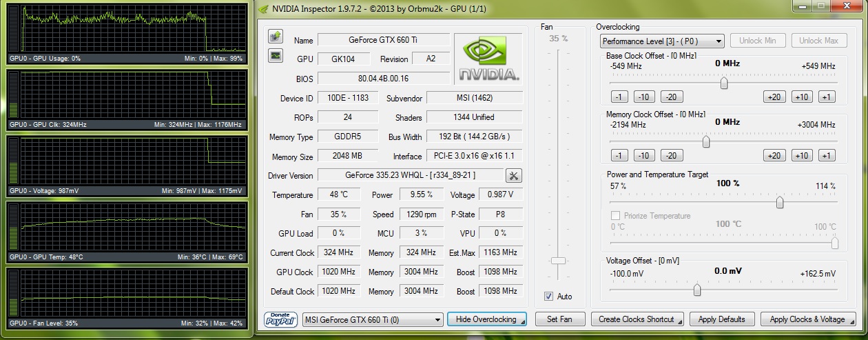Click the Memory Size value 2048 MB
The image size is (868, 340).
348,156
